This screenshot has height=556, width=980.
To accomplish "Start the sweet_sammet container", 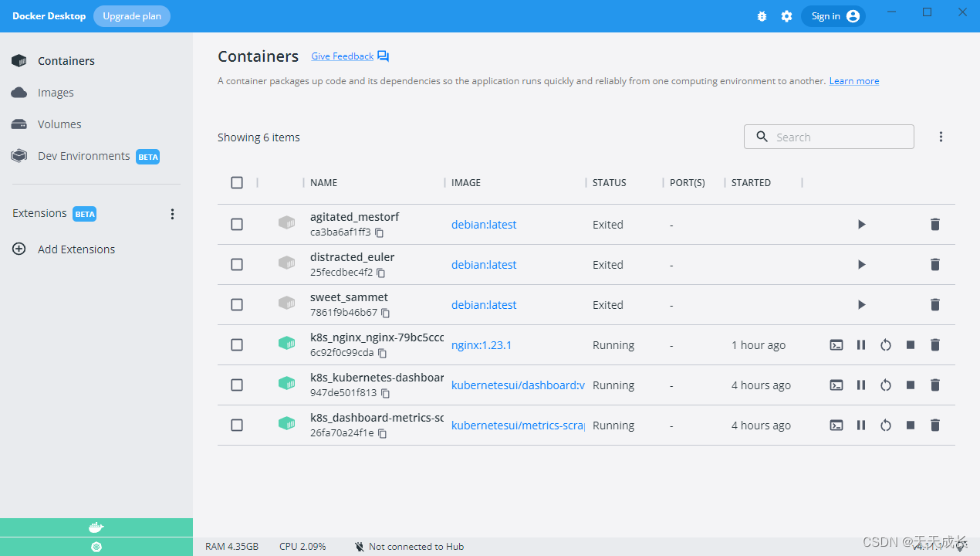I will (861, 305).
